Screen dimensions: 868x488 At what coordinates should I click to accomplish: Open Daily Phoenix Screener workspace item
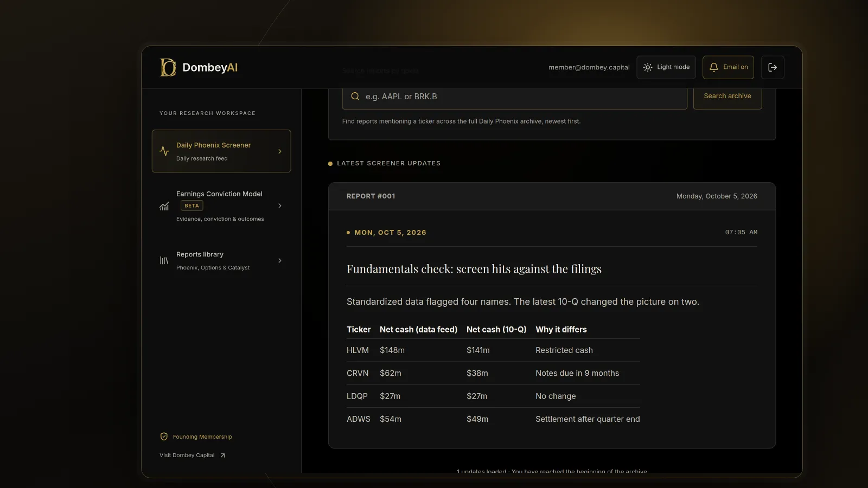click(221, 151)
